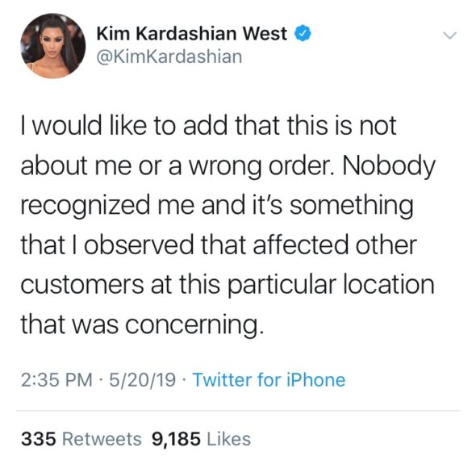476x460 pixels.
Task: Click the word "Nobody" in the tweet
Action: tap(389, 166)
